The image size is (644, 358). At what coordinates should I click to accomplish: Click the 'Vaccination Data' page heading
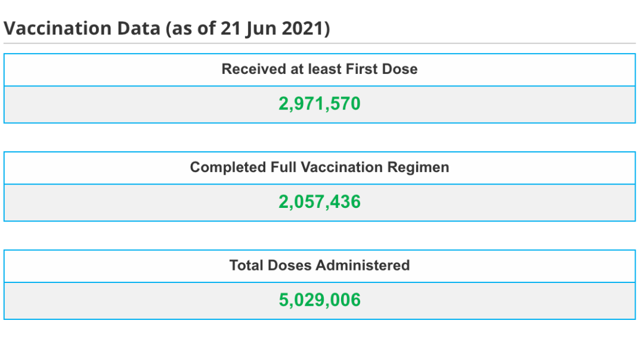click(x=167, y=29)
